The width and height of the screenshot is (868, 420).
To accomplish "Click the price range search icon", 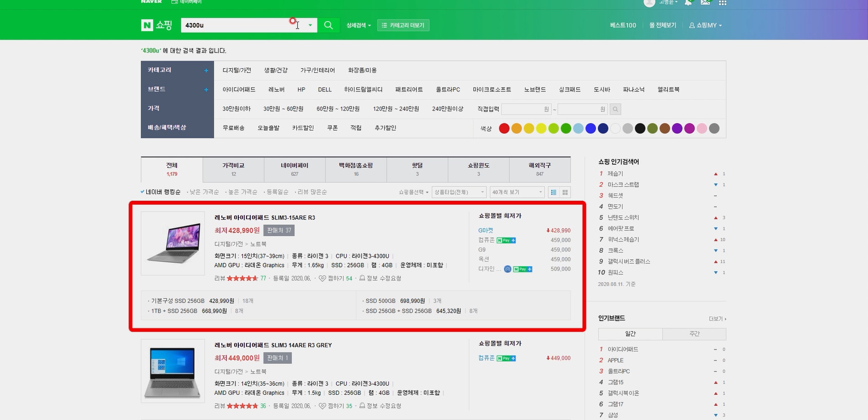I will point(615,109).
